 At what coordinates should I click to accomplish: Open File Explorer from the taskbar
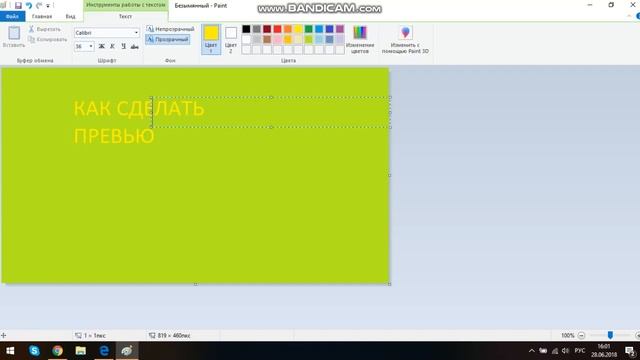point(80,351)
